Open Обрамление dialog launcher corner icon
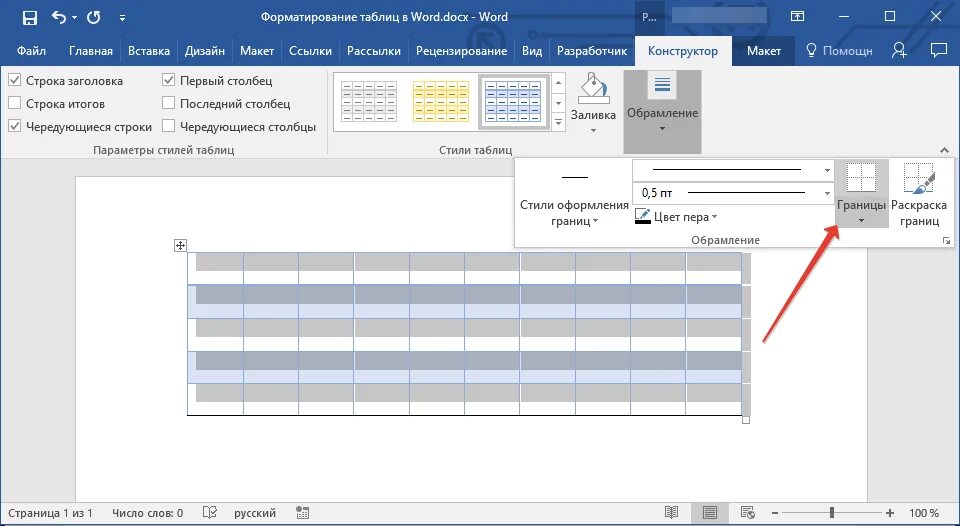The width and height of the screenshot is (960, 526). pyautogui.click(x=947, y=241)
